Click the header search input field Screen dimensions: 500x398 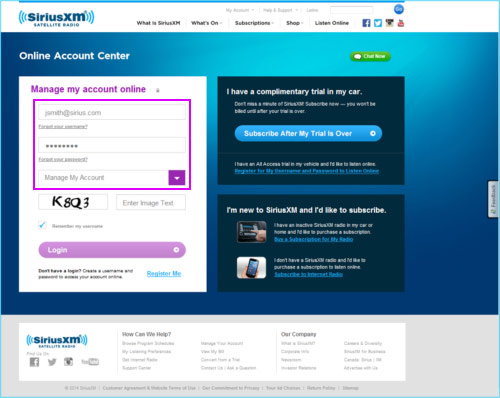[351, 10]
